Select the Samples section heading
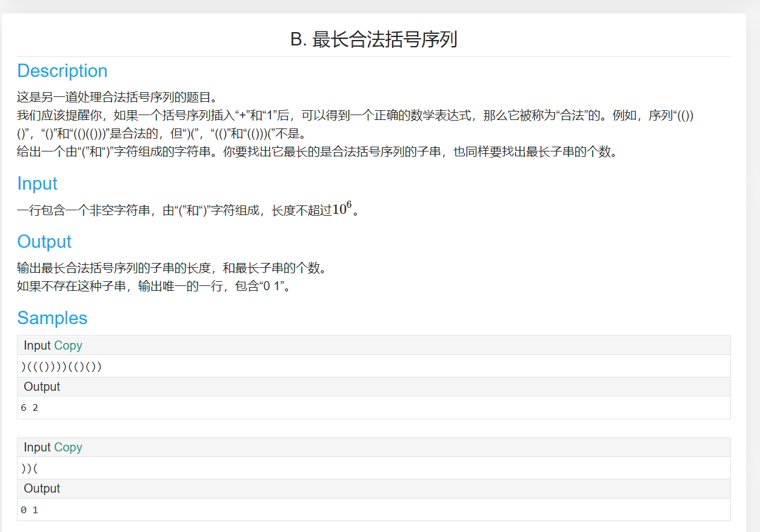The height and width of the screenshot is (532, 760). click(x=52, y=318)
